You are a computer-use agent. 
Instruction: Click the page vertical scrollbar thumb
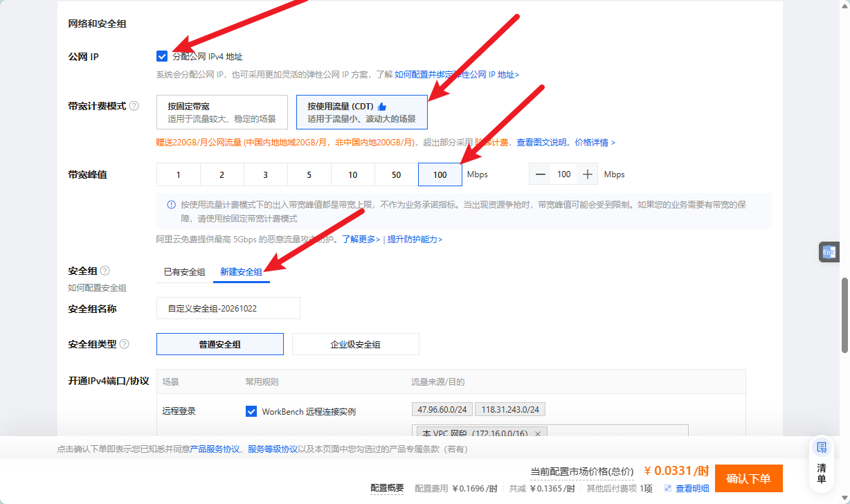(x=844, y=316)
